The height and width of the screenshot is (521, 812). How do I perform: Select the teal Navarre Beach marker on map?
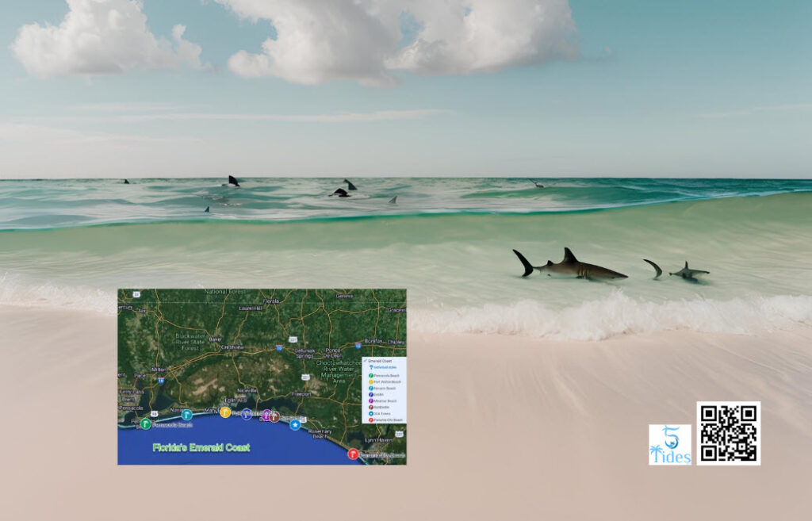(187, 415)
